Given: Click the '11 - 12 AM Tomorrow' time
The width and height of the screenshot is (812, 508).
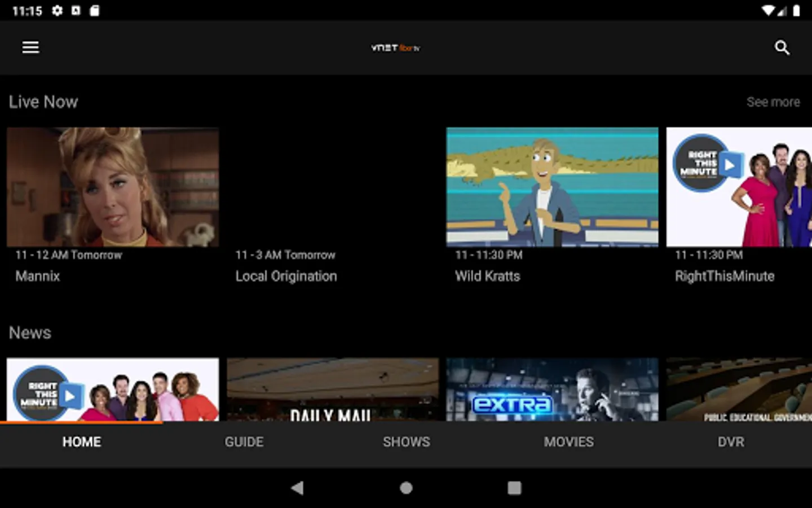Looking at the screenshot, I should click(68, 255).
